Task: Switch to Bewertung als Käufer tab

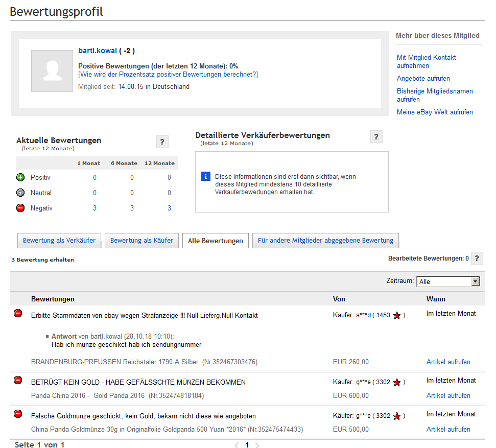Action: tap(141, 241)
